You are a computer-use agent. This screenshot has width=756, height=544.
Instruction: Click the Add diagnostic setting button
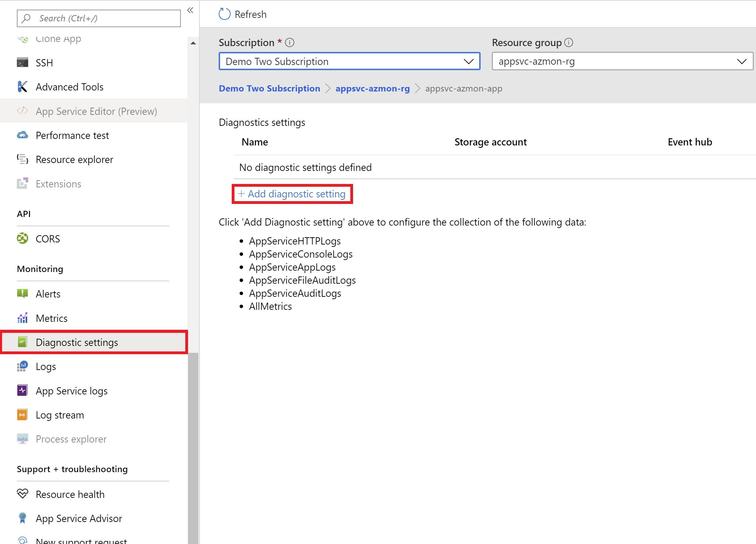(x=292, y=194)
